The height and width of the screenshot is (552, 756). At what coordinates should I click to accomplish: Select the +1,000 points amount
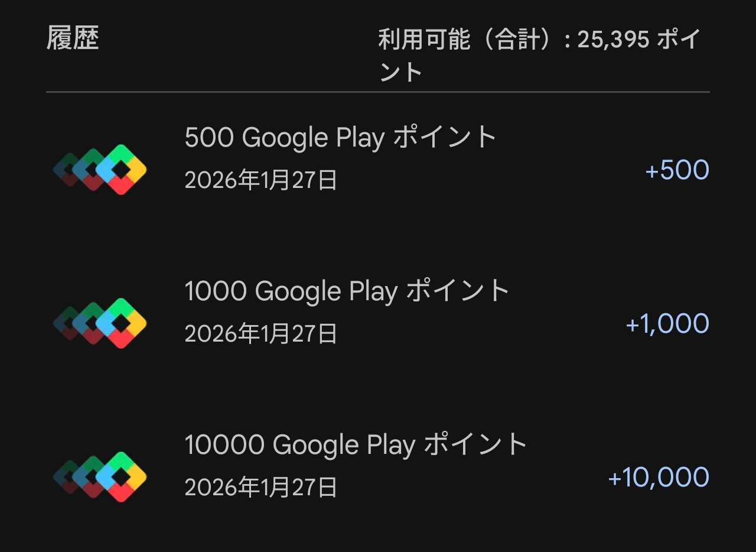[667, 324]
